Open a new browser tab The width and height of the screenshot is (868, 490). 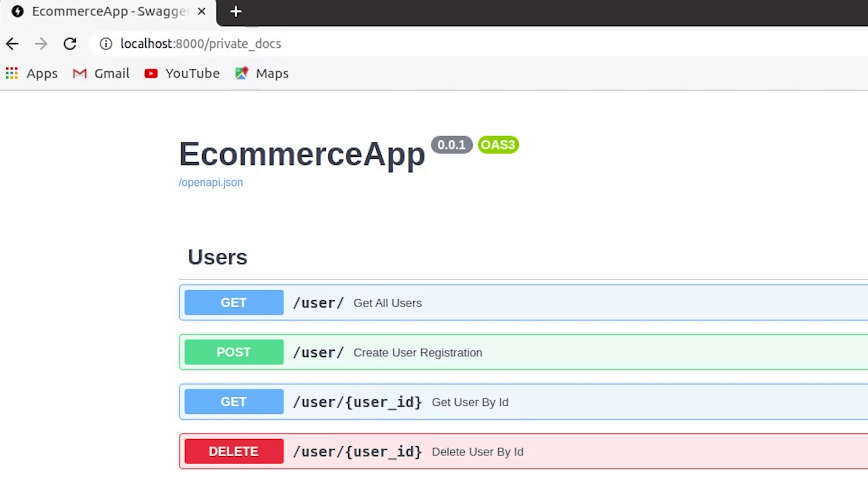pos(235,12)
